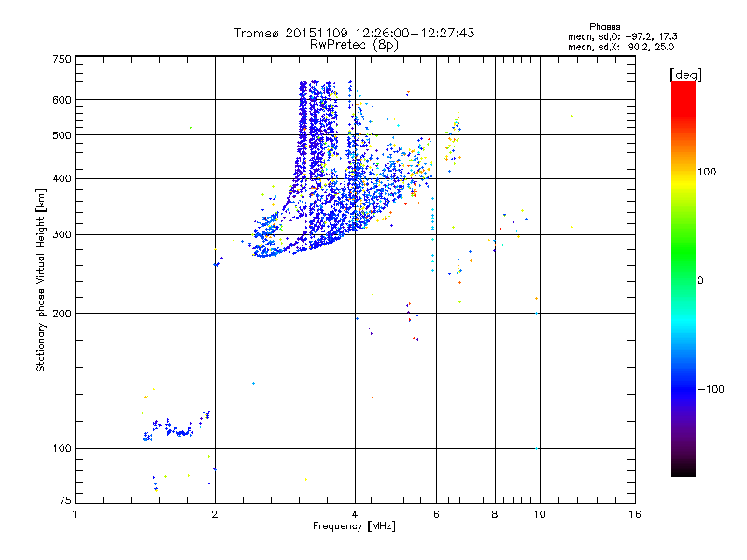
Task: Click the phase colorbar gradient
Action: pos(684,278)
